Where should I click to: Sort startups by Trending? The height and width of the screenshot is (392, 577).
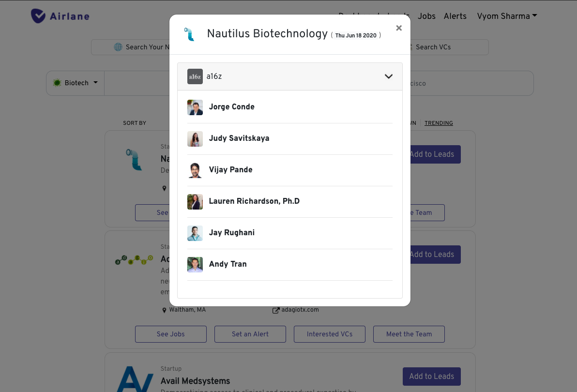point(439,123)
